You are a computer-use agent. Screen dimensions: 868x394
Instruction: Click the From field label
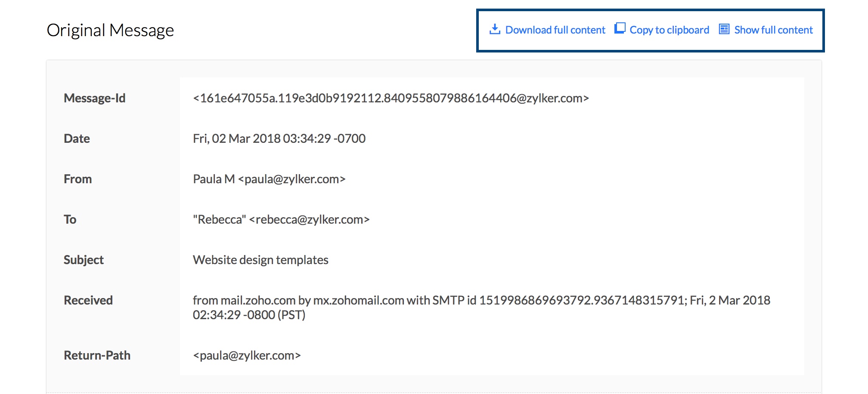click(x=77, y=179)
